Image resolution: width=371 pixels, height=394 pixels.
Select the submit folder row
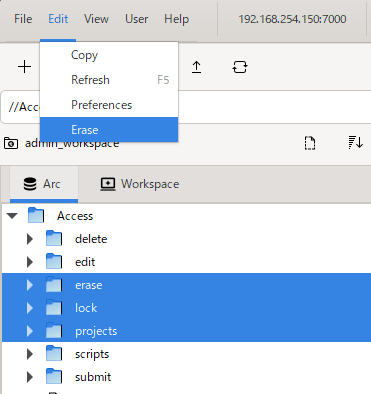pos(186,377)
